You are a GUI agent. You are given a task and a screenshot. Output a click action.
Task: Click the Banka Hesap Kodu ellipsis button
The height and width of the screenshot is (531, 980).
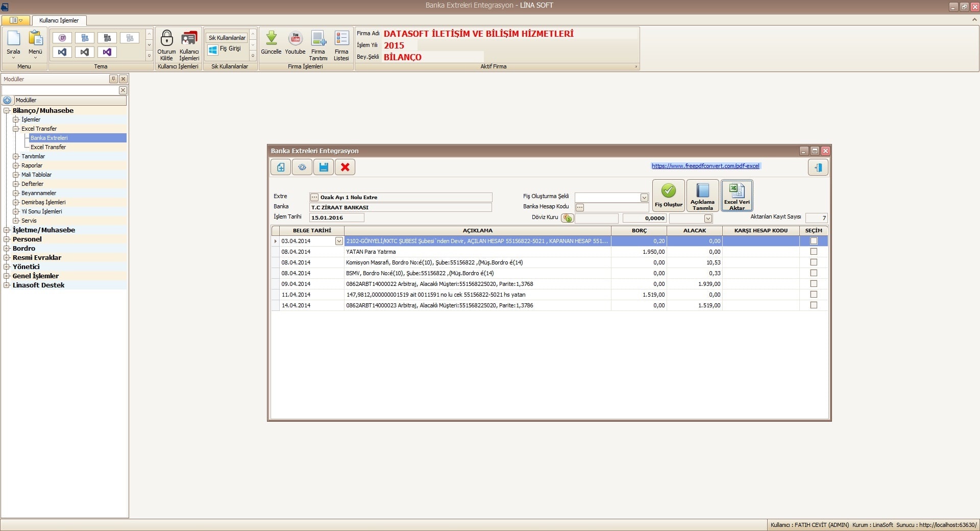click(x=580, y=207)
